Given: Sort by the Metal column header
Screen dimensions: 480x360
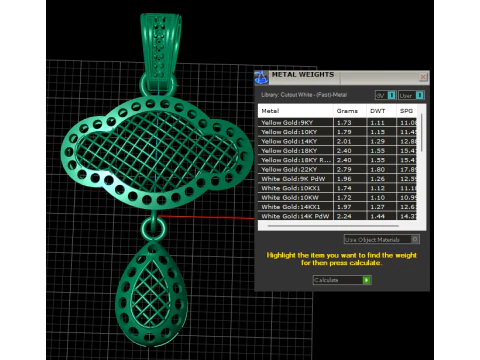Looking at the screenshot, I should pos(295,111).
